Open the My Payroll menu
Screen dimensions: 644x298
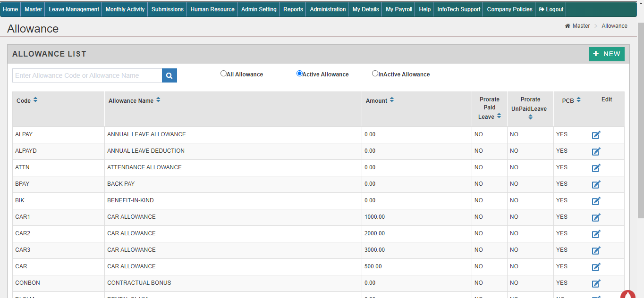pos(398,9)
